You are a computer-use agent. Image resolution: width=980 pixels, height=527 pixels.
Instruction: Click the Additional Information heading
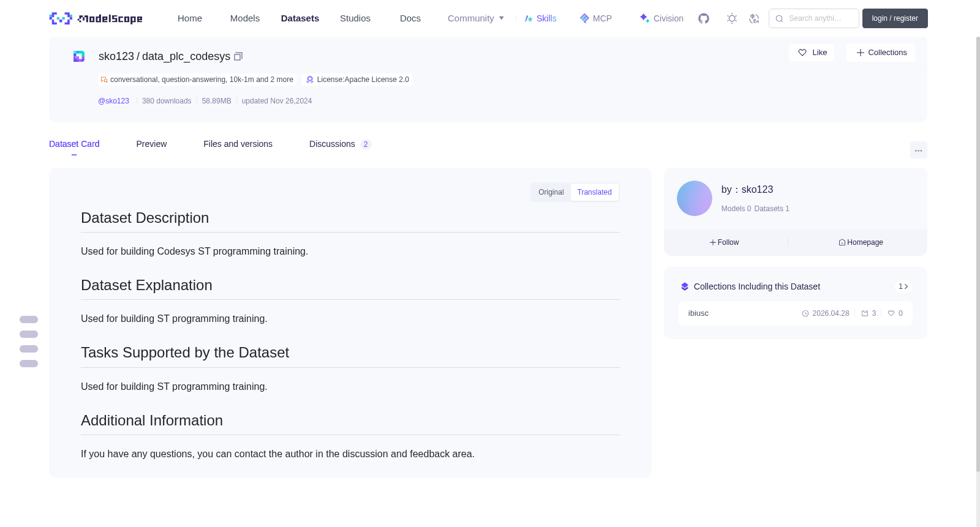pyautogui.click(x=152, y=420)
